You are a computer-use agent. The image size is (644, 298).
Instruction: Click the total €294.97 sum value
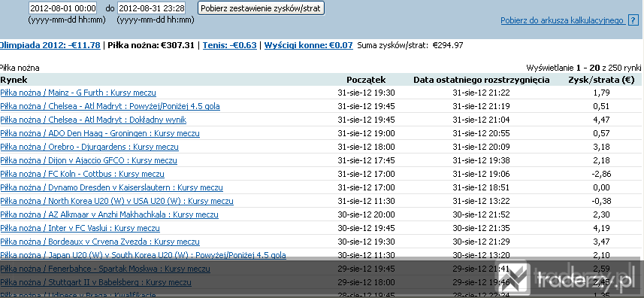(448, 45)
